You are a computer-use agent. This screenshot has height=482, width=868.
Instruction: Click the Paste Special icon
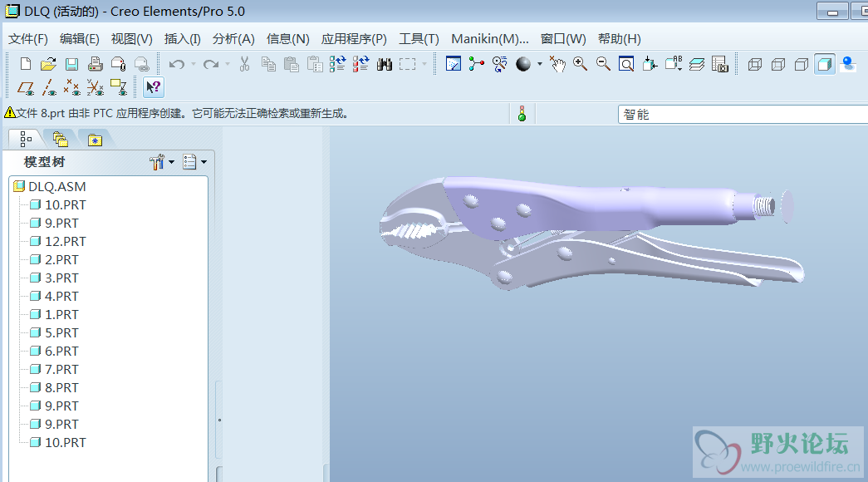tap(315, 64)
